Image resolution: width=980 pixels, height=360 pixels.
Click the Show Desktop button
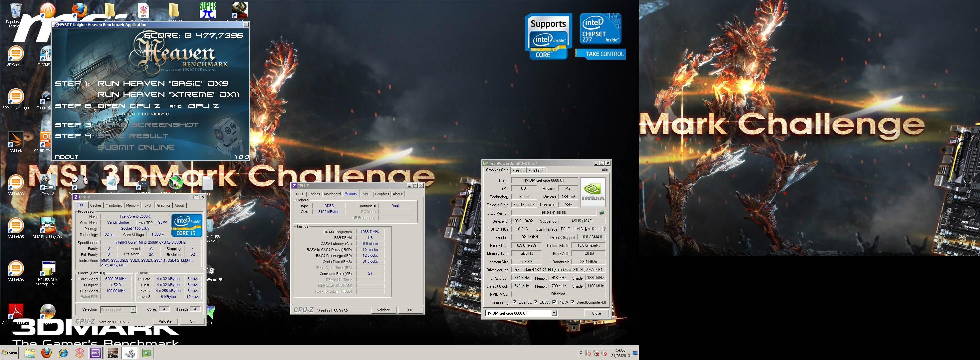(635, 353)
